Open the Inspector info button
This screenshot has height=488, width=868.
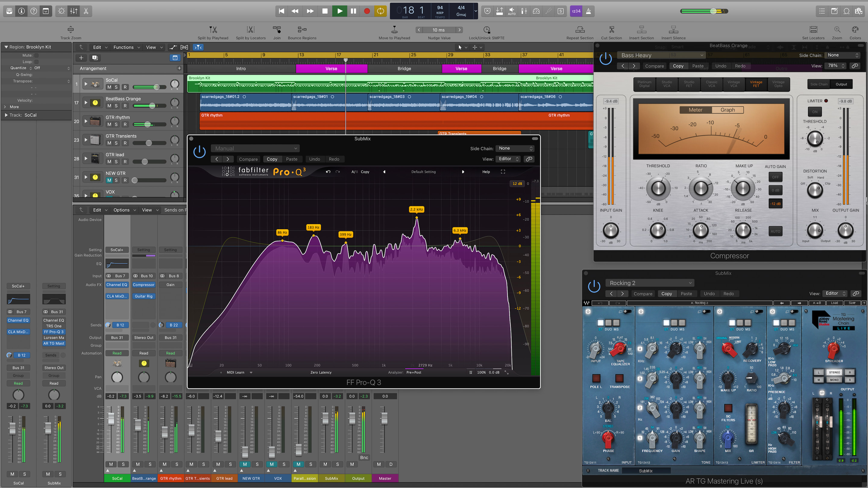coord(22,11)
